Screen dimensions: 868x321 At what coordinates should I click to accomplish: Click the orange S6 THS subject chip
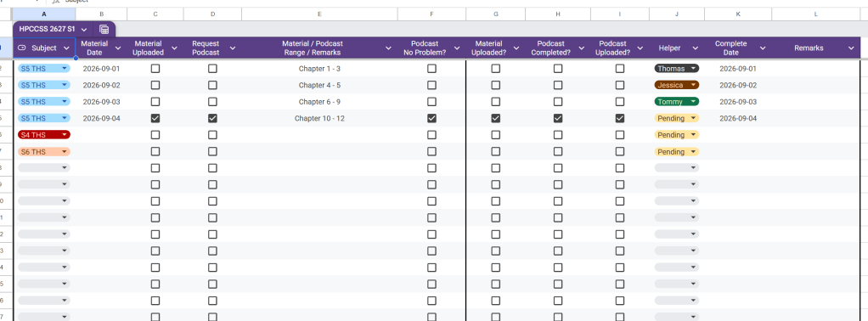[x=43, y=151]
